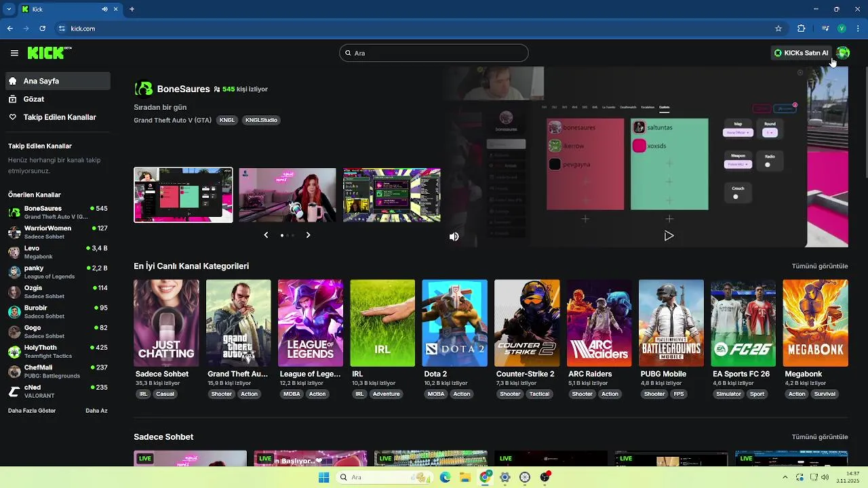Click the Ara search field
This screenshot has width=868, height=488.
click(434, 53)
